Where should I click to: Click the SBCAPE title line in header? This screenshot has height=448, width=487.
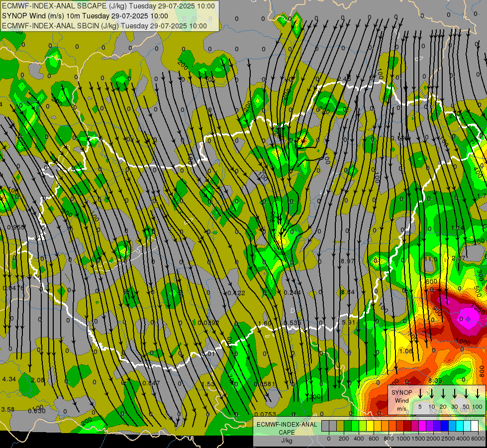point(108,6)
